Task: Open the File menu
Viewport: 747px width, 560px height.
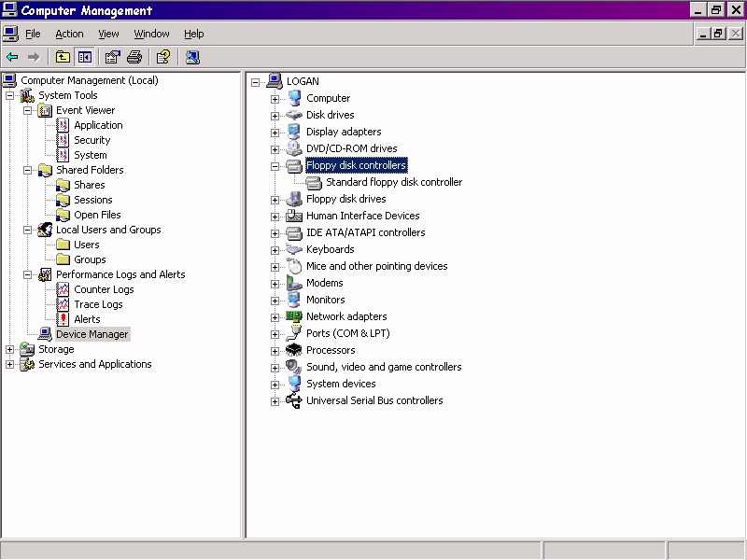Action: (33, 34)
